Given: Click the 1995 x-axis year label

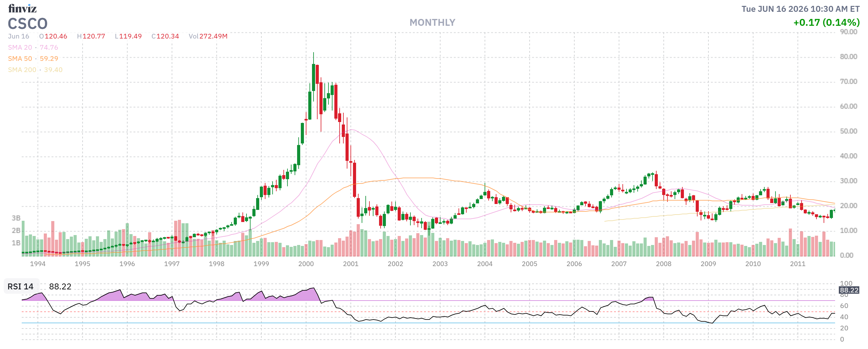Looking at the screenshot, I should tap(83, 264).
